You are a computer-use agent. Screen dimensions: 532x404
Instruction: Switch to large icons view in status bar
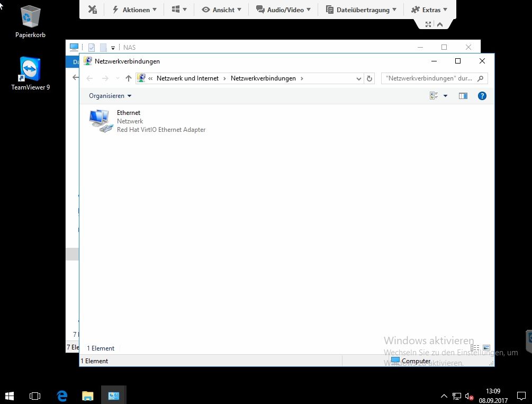tap(486, 348)
